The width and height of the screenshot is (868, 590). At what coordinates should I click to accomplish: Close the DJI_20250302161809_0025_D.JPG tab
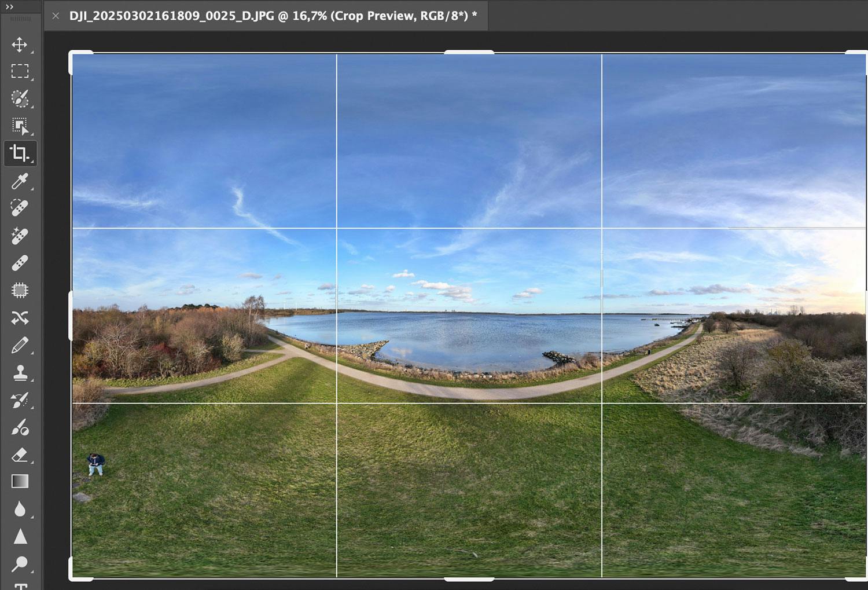point(56,16)
